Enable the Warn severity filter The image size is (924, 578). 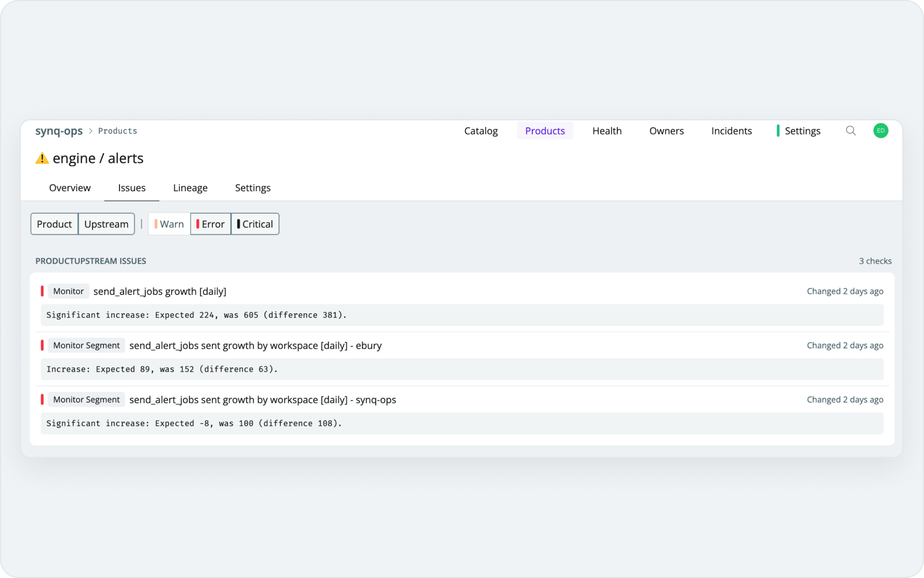pos(168,224)
